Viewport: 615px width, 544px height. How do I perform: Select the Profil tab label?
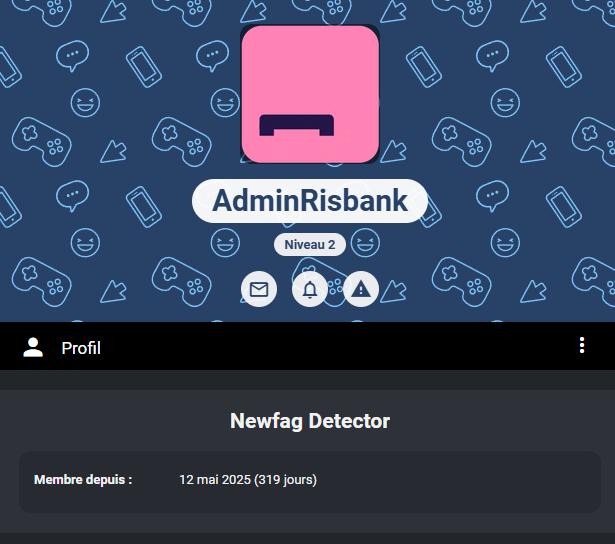tap(81, 348)
